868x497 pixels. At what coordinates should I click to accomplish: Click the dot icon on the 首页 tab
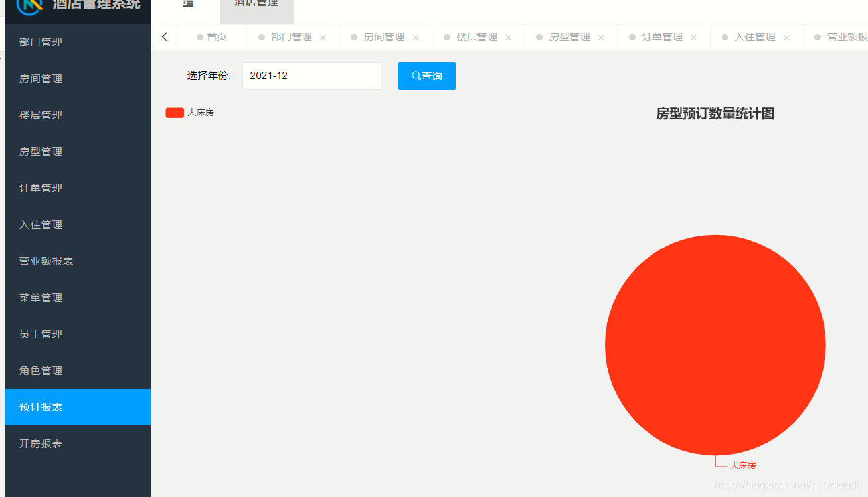tap(199, 37)
